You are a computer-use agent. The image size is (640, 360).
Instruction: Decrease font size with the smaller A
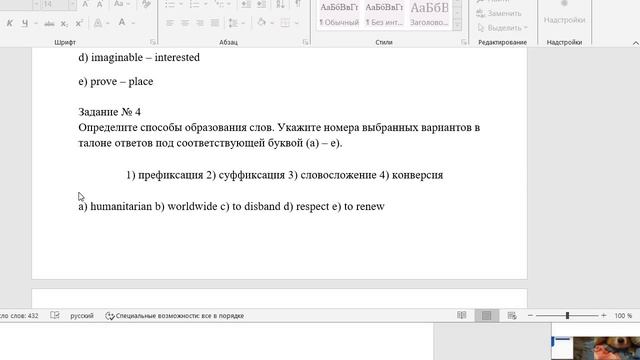pos(100,4)
